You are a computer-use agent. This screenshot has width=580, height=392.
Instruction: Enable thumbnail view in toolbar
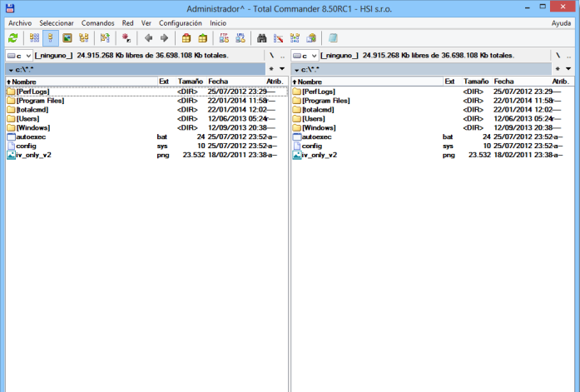pyautogui.click(x=67, y=38)
